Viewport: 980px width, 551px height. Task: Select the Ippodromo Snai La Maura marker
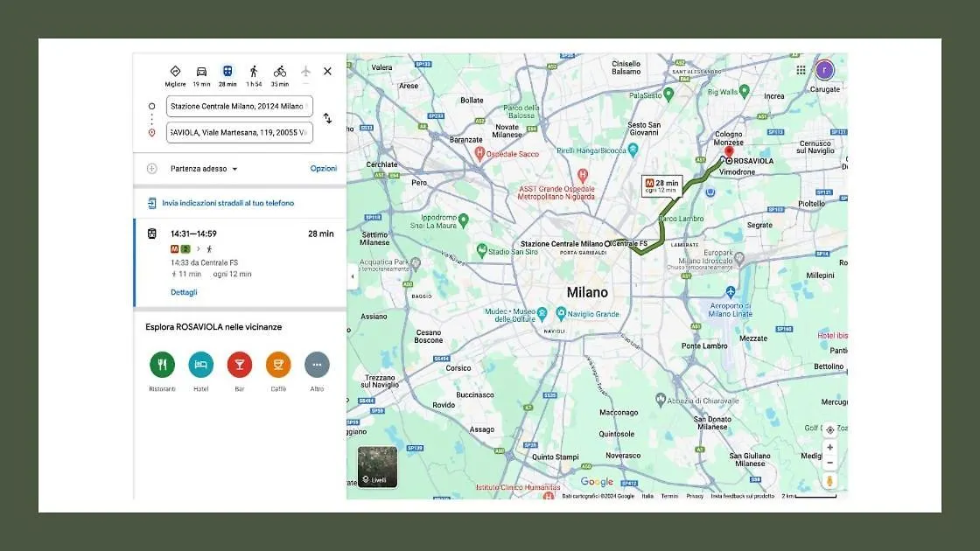pos(463,220)
